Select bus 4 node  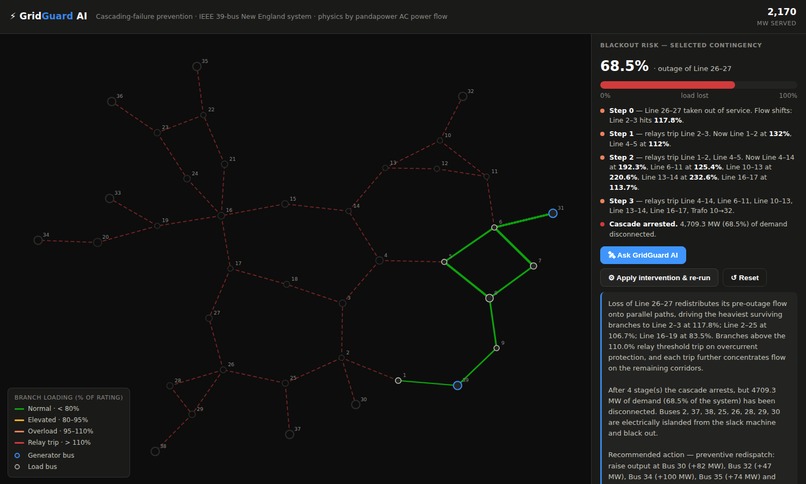click(x=379, y=260)
